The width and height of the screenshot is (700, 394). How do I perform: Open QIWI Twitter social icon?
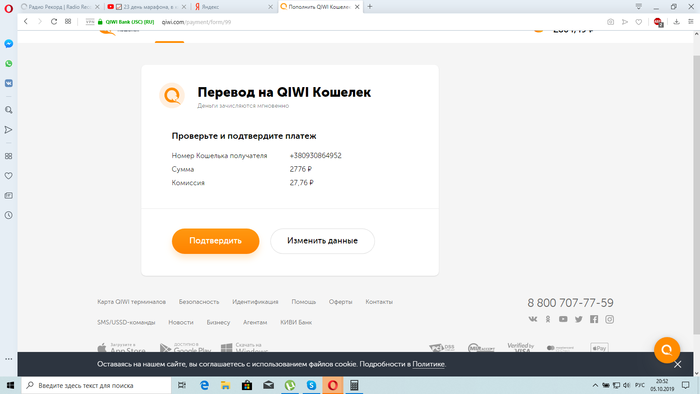[579, 319]
